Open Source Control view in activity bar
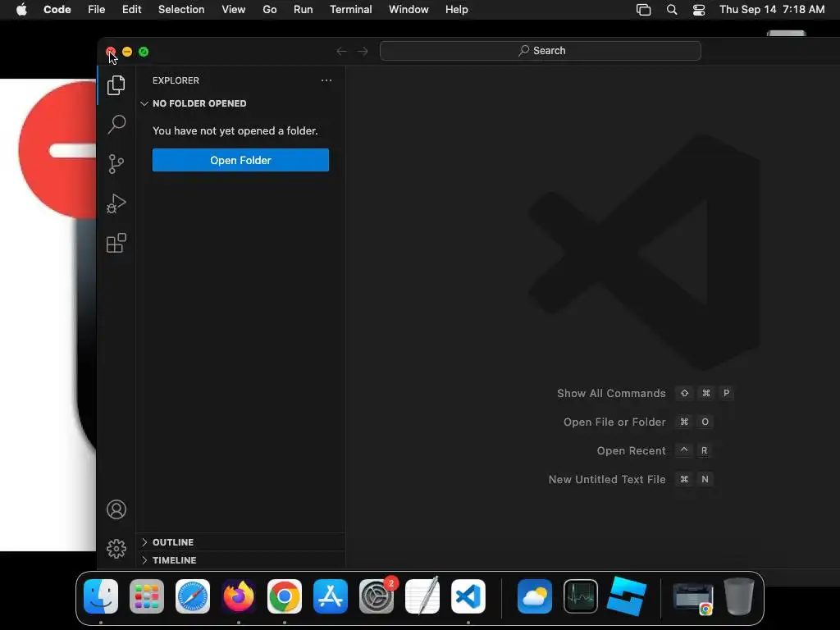This screenshot has width=840, height=630. 116,164
